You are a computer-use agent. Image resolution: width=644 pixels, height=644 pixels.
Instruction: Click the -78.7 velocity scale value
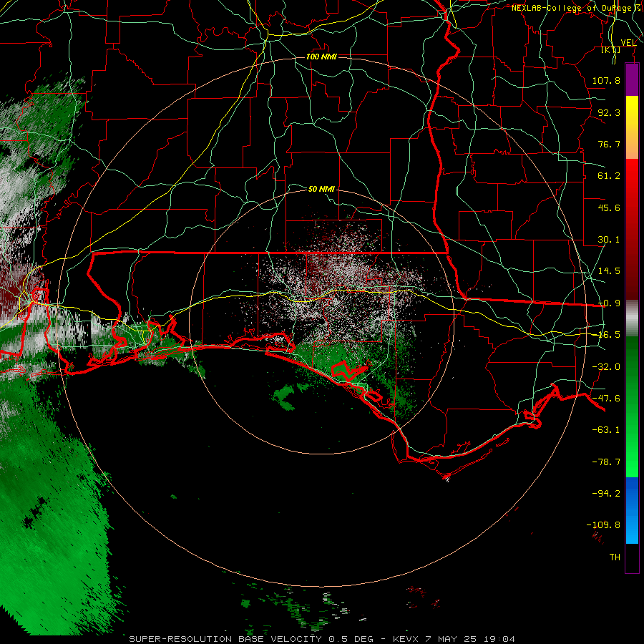point(606,462)
